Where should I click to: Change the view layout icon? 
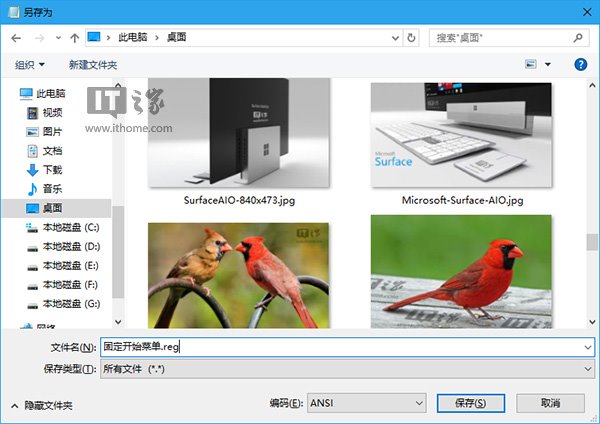(530, 64)
